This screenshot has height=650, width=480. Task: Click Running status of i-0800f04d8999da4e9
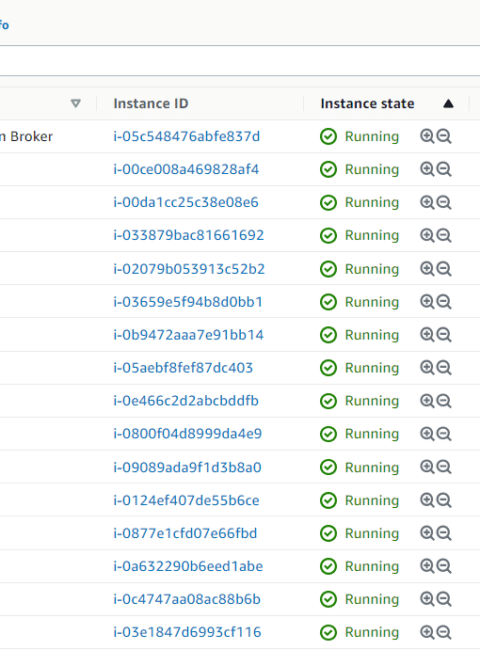(372, 434)
